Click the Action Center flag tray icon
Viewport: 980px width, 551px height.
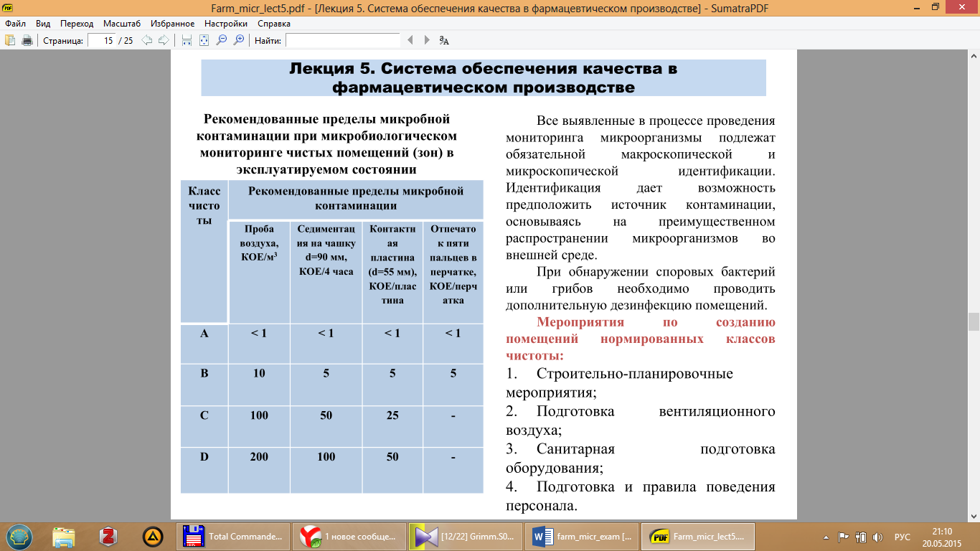[844, 536]
